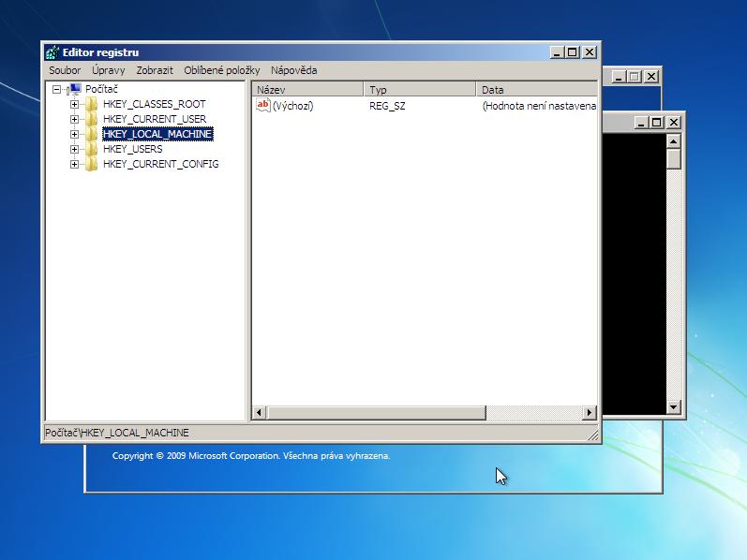
Task: Collapse the Počítač root node
Action: 57,89
